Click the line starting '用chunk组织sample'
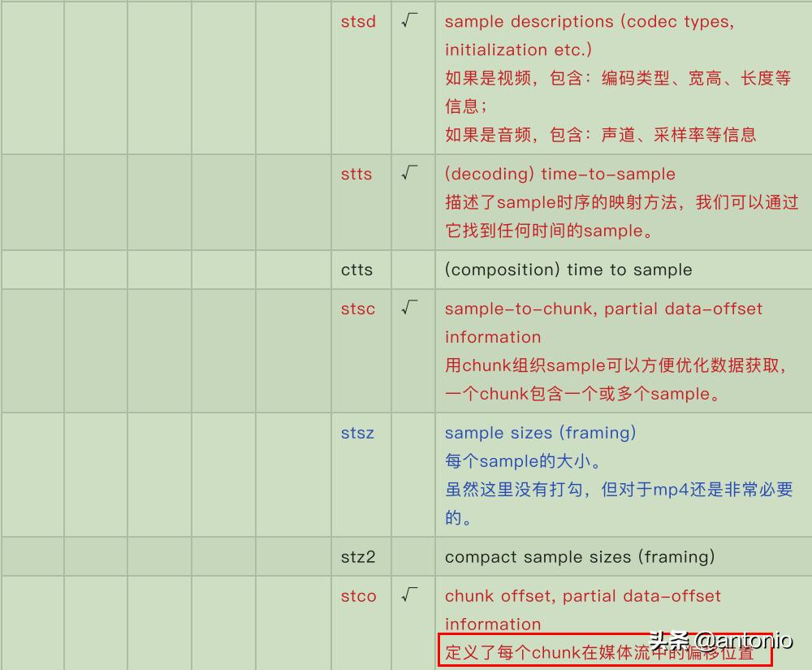812x670 pixels. pos(615,365)
